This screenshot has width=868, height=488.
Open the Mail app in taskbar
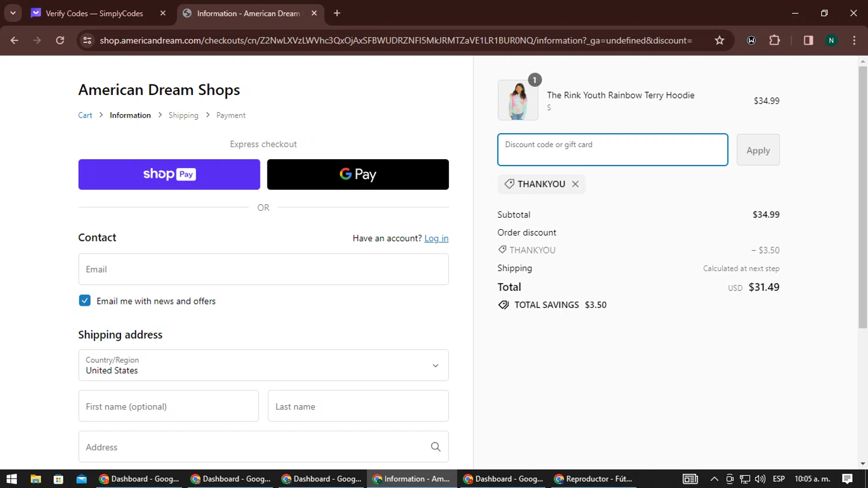82,479
